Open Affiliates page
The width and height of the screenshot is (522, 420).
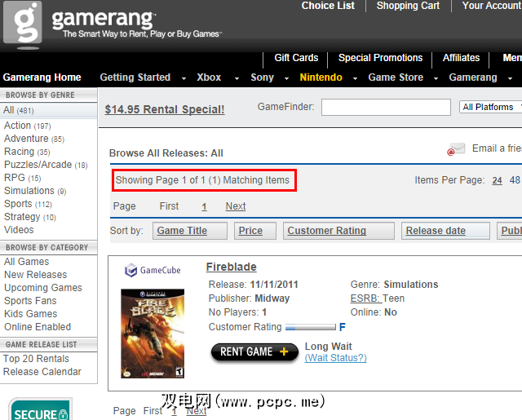pos(461,58)
